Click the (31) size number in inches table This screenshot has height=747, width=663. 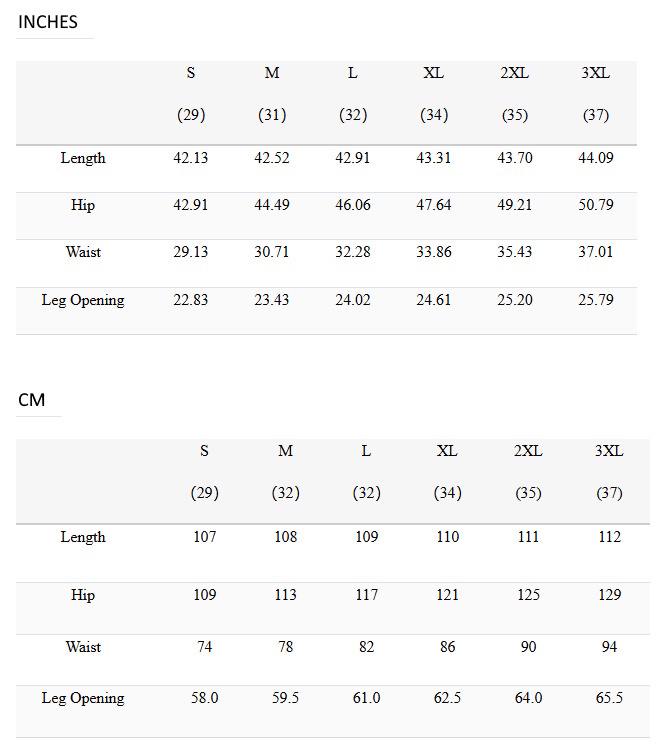272,115
